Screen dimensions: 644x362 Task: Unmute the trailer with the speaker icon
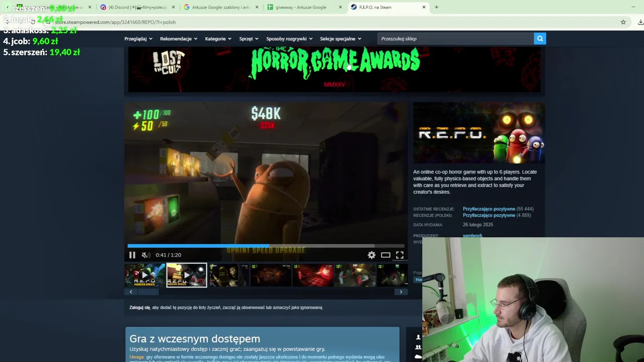coord(145,255)
